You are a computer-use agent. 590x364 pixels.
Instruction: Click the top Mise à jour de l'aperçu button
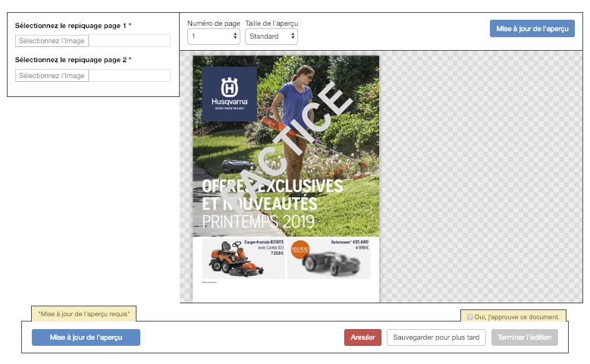click(532, 29)
